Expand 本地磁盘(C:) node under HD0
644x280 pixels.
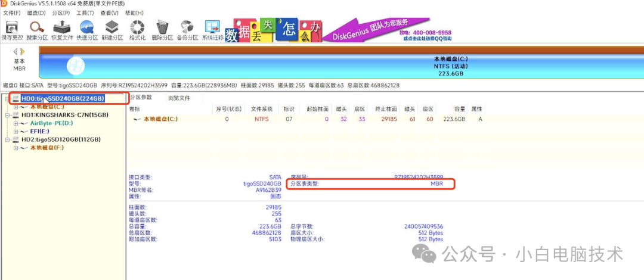click(x=16, y=107)
